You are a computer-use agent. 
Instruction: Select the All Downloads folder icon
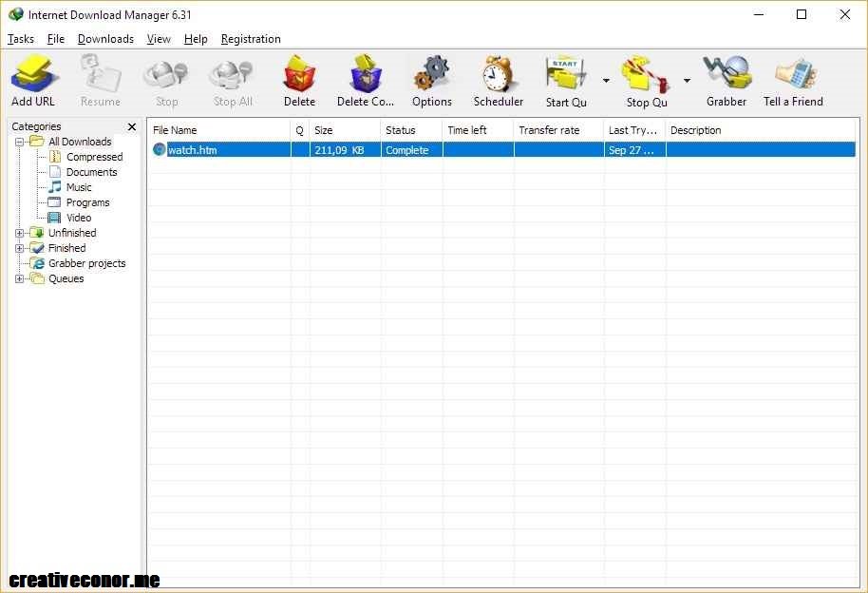point(37,142)
